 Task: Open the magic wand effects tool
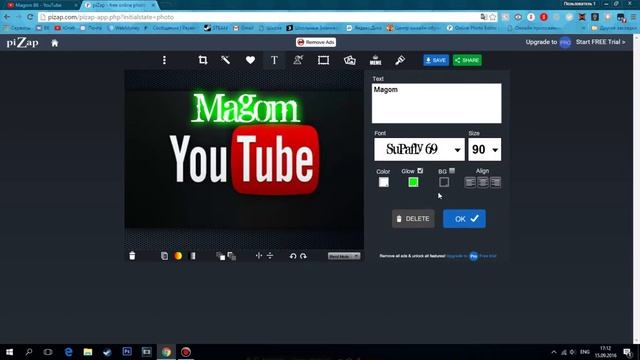[225, 60]
